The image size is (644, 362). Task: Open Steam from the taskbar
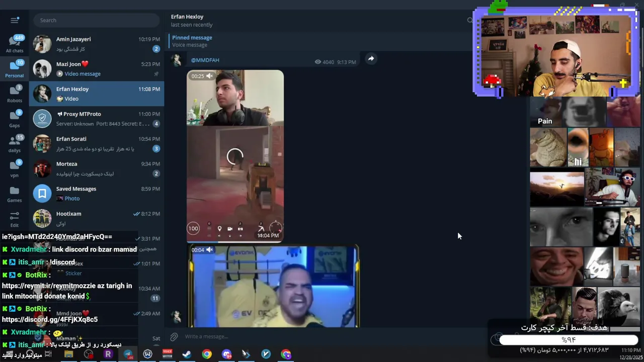[187, 354]
